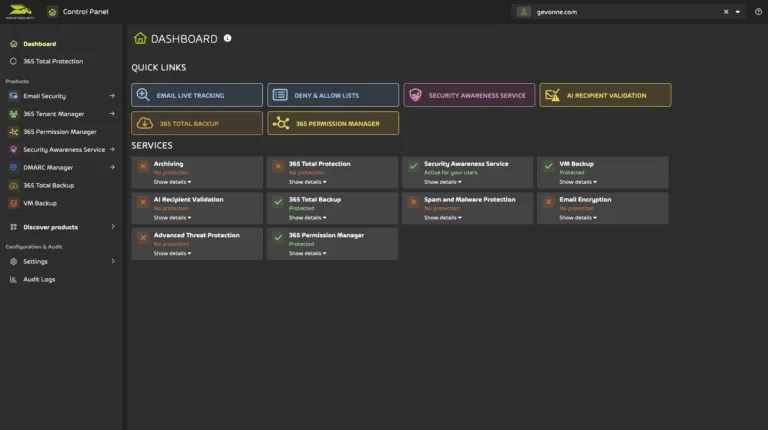Click the Hornetsecurity logo icon
768x430 pixels.
tap(20, 11)
